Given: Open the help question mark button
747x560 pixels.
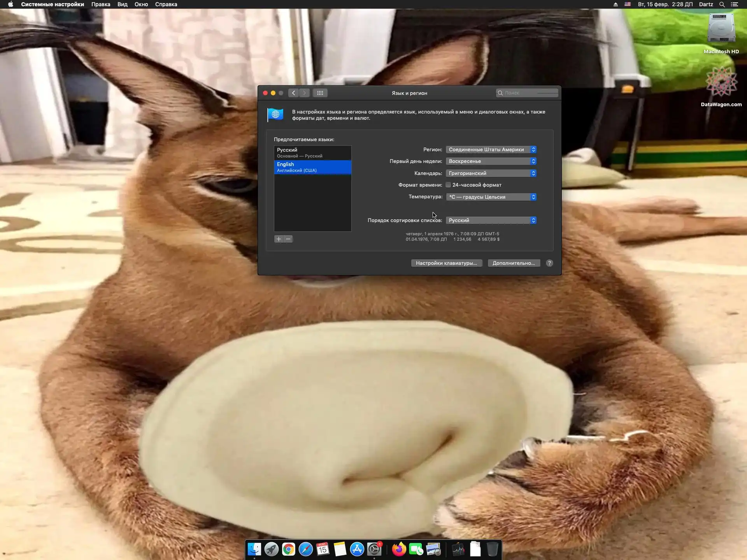Looking at the screenshot, I should [x=549, y=263].
